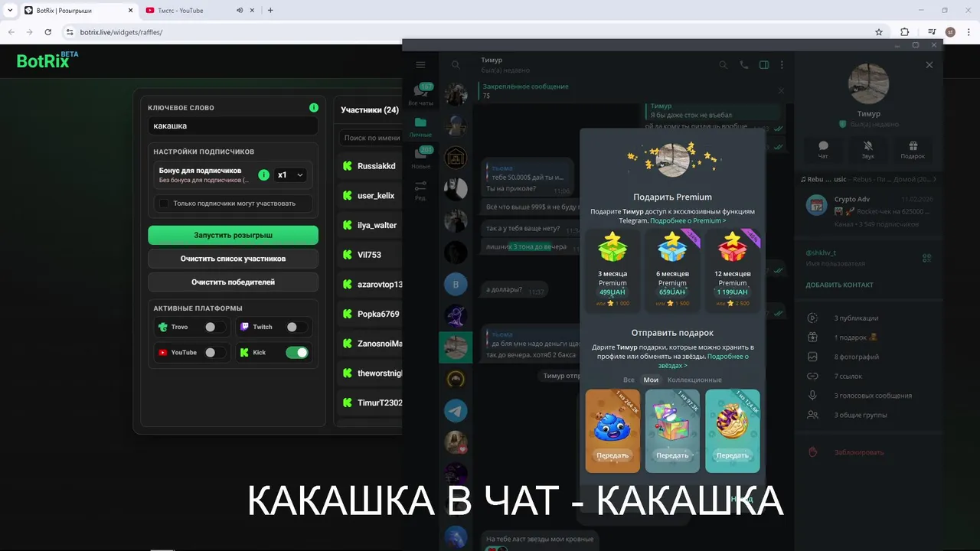Click Подарок gift button in profile
Image resolution: width=980 pixels, height=551 pixels.
(x=913, y=149)
